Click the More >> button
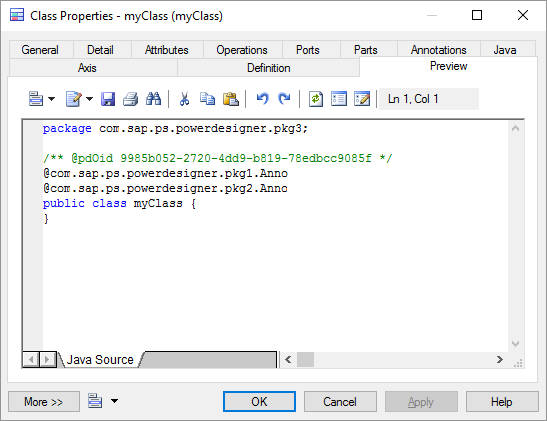 44,402
